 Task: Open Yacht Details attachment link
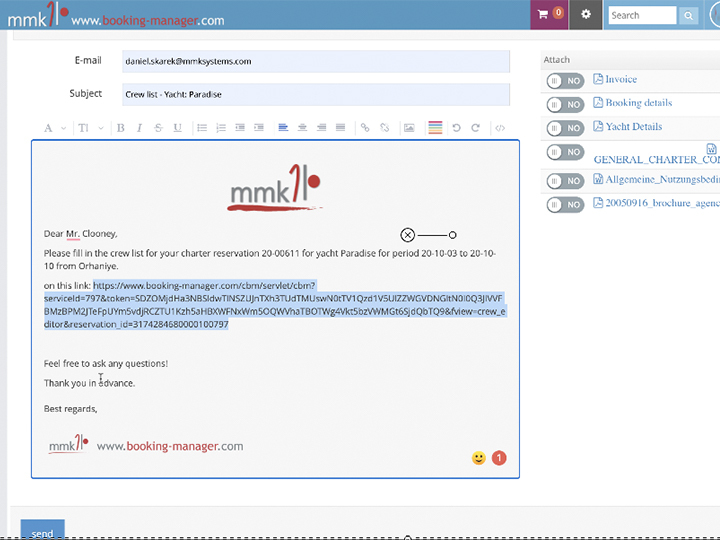click(x=633, y=127)
